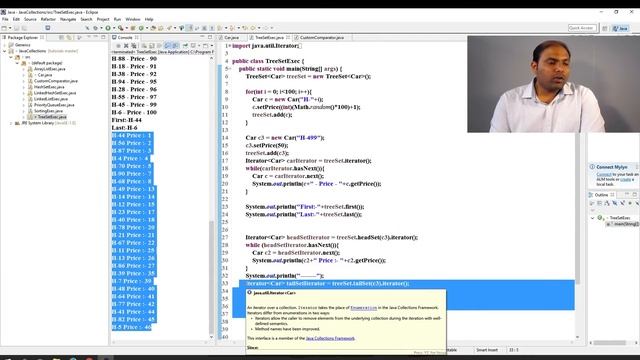Screen dimensions: 640x360
Task: Open the Navigate menu
Action: [68, 19]
